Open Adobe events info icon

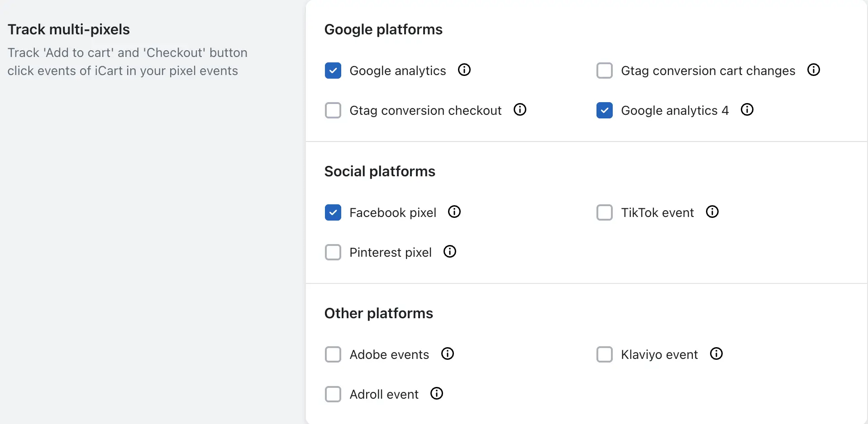point(448,354)
